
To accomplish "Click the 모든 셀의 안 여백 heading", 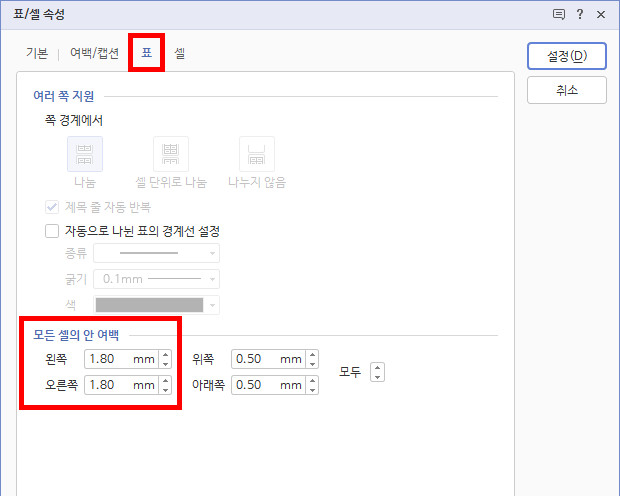I will click(76, 335).
